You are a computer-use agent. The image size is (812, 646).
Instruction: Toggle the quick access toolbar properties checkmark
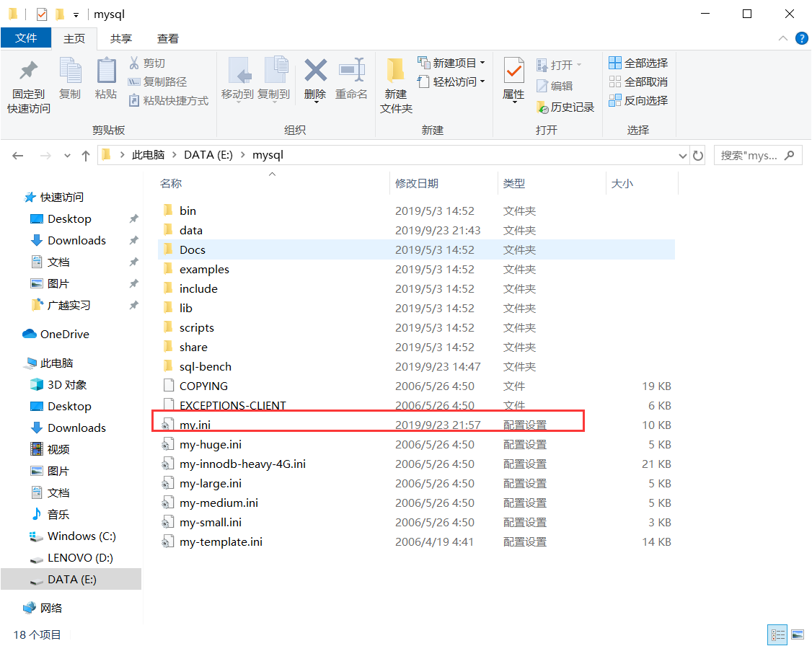(x=42, y=14)
